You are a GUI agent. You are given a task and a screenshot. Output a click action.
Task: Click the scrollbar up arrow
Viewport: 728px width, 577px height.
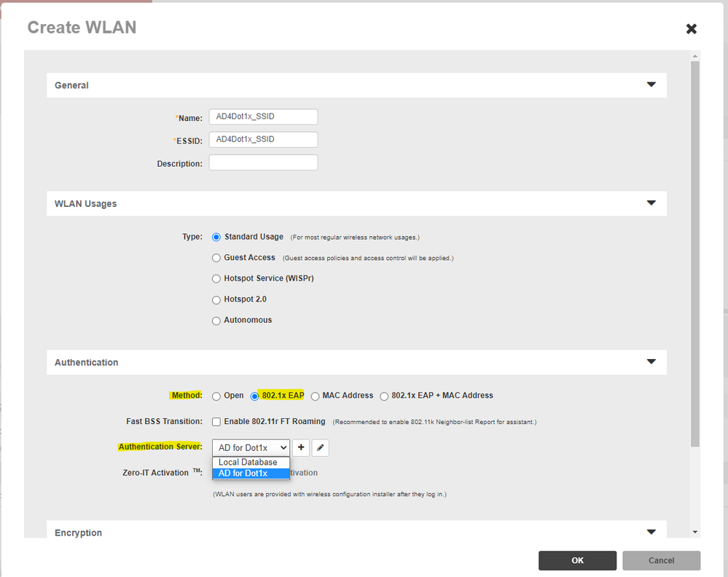(x=695, y=56)
